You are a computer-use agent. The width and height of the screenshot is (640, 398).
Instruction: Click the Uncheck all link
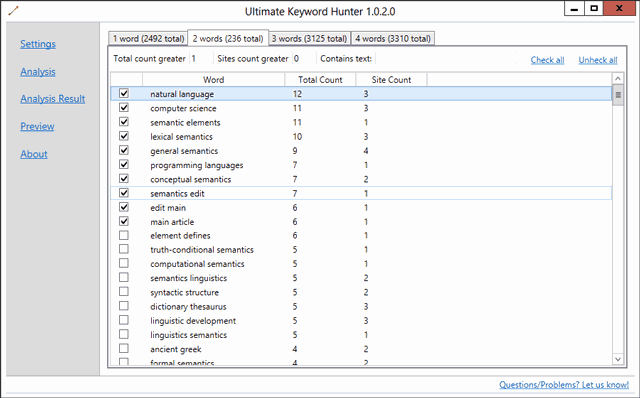598,60
